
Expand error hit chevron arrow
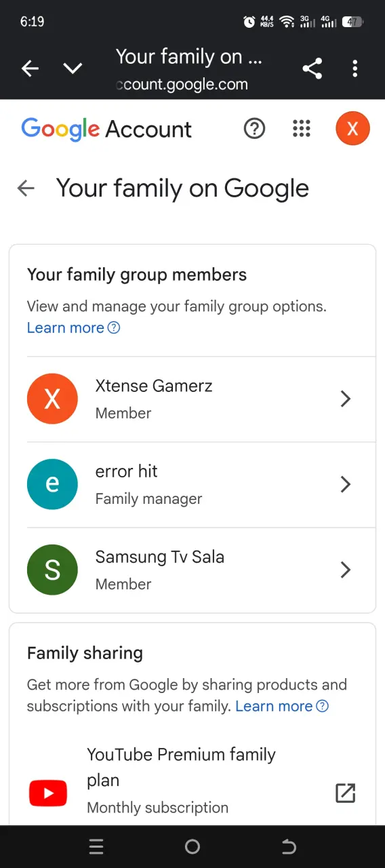click(x=345, y=484)
